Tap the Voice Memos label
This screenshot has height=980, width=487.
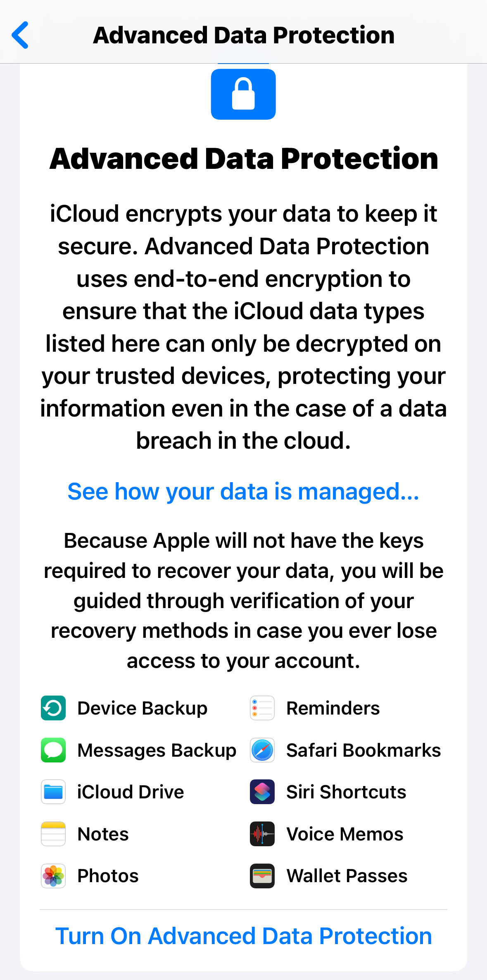coord(345,834)
